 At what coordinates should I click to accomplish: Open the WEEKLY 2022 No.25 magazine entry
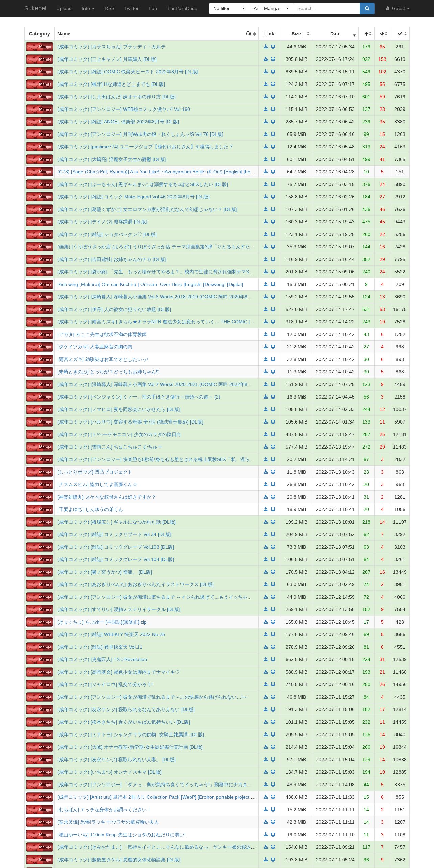click(x=111, y=634)
